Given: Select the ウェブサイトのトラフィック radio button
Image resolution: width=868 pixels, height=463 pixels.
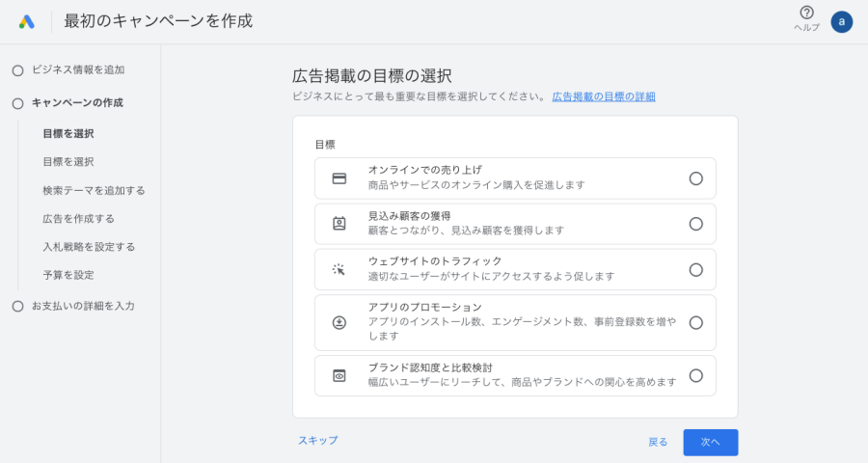Looking at the screenshot, I should [x=695, y=270].
